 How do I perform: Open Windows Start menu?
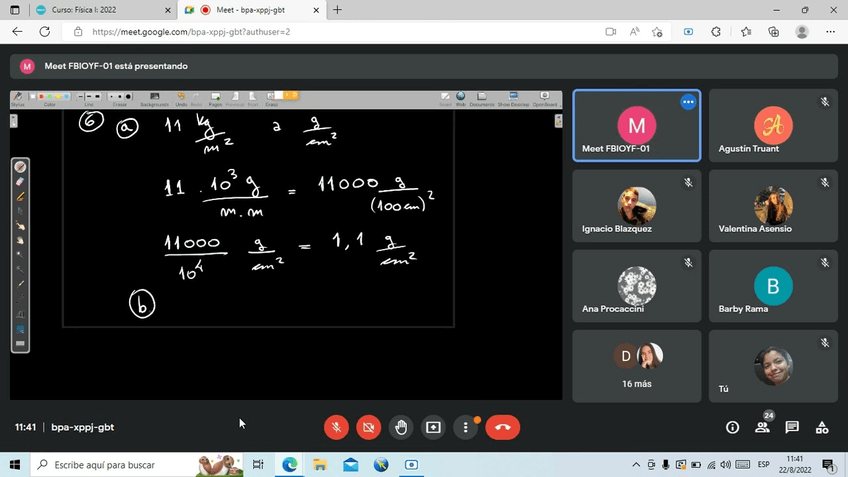tap(15, 465)
